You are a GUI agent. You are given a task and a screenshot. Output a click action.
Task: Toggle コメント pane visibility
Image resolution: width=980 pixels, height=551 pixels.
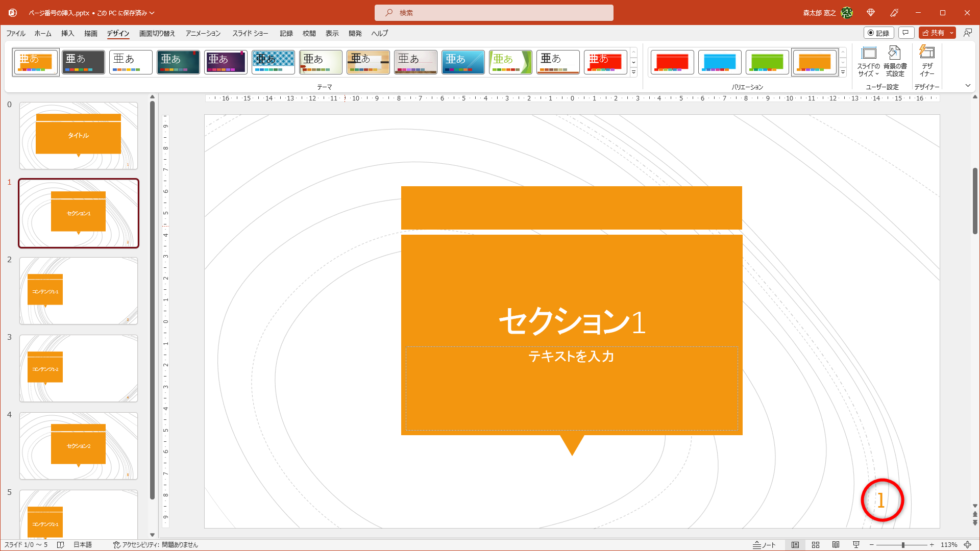coord(906,33)
